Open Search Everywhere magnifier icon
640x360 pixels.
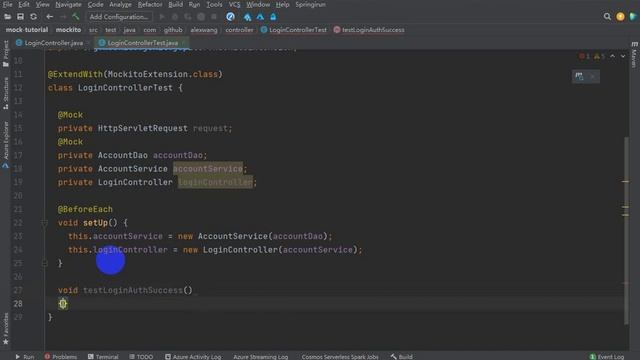pos(607,17)
